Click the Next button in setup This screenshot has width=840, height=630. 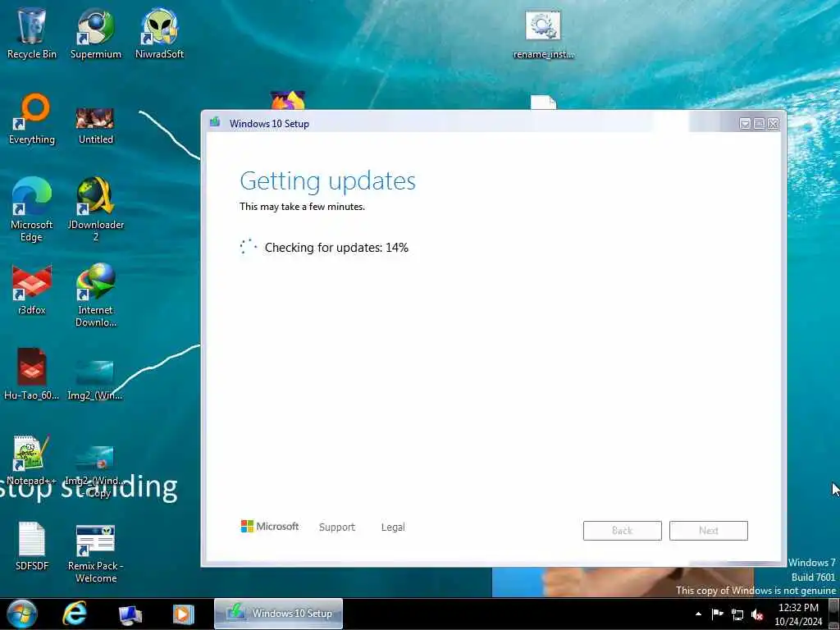click(x=709, y=531)
